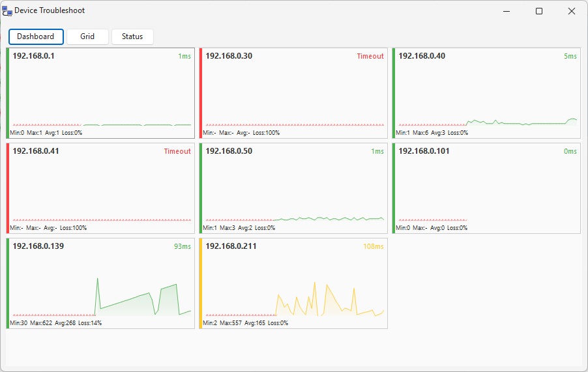The height and width of the screenshot is (372, 588).
Task: Maximize the Device Troubleshoot window
Action: point(539,11)
